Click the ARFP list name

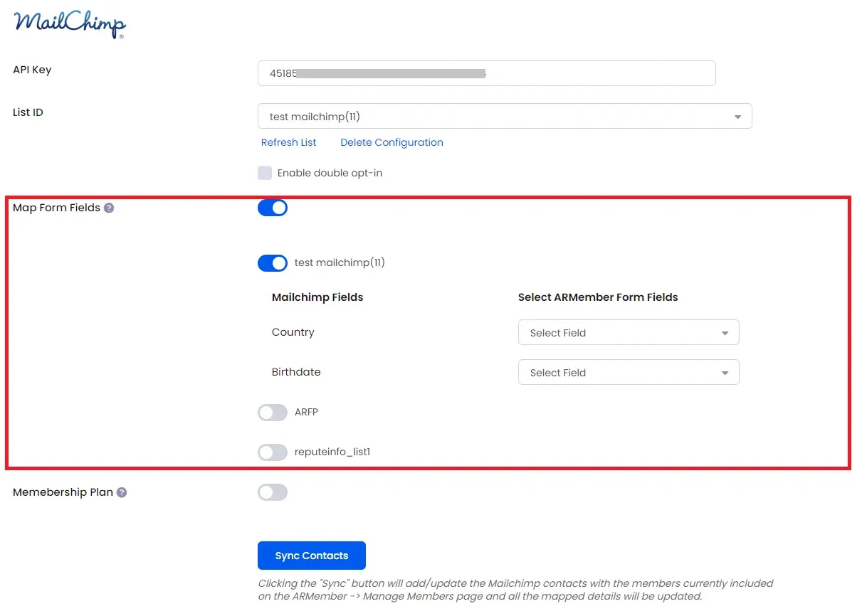(x=306, y=412)
